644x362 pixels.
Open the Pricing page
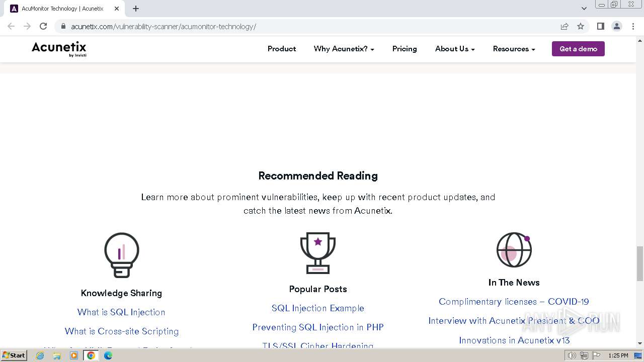coord(405,49)
